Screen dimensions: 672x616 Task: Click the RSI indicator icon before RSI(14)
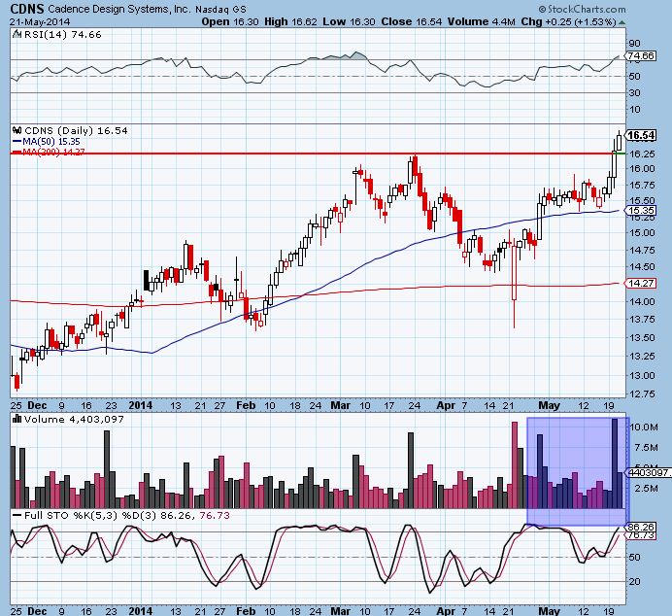(x=17, y=34)
